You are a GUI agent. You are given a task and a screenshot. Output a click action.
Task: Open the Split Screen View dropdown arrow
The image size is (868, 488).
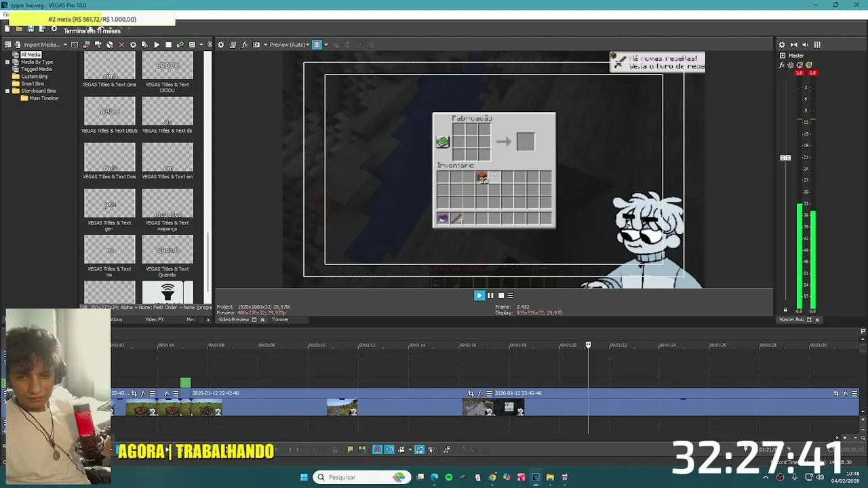pyautogui.click(x=264, y=45)
